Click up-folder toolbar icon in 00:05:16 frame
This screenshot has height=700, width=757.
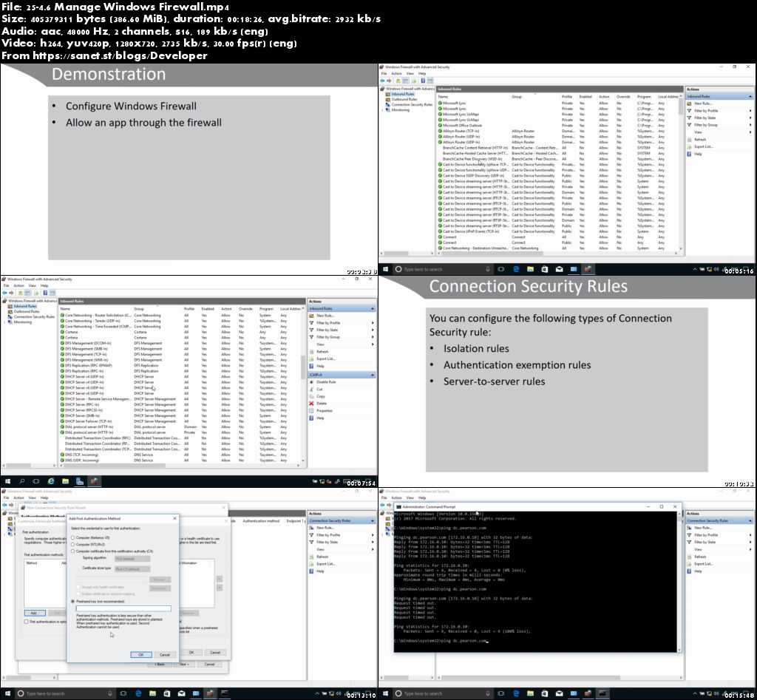coord(398,81)
